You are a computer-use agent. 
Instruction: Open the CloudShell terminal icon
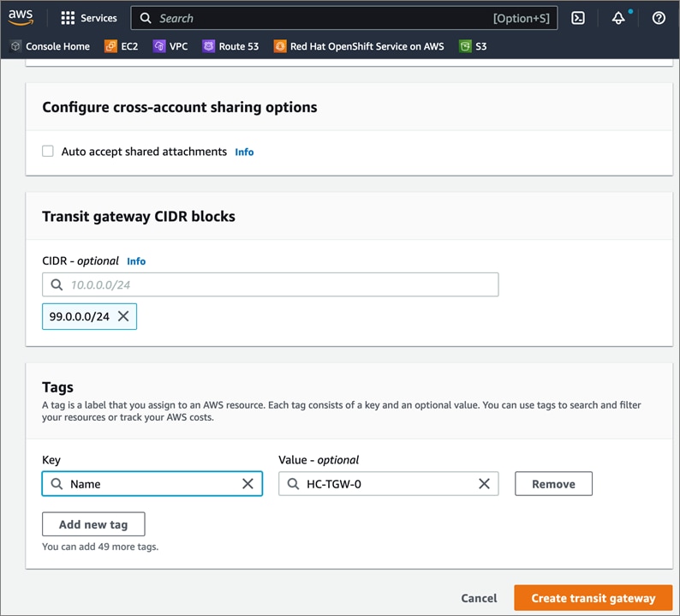point(577,18)
